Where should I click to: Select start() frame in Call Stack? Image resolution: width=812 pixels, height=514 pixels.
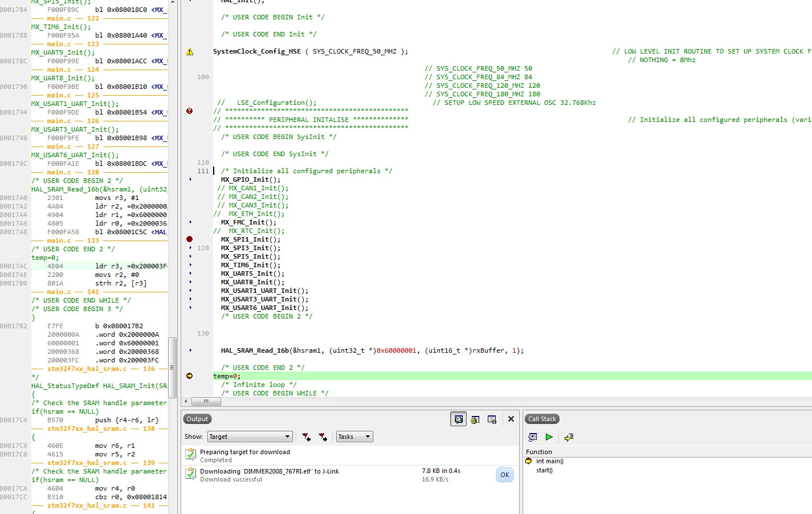coord(544,470)
